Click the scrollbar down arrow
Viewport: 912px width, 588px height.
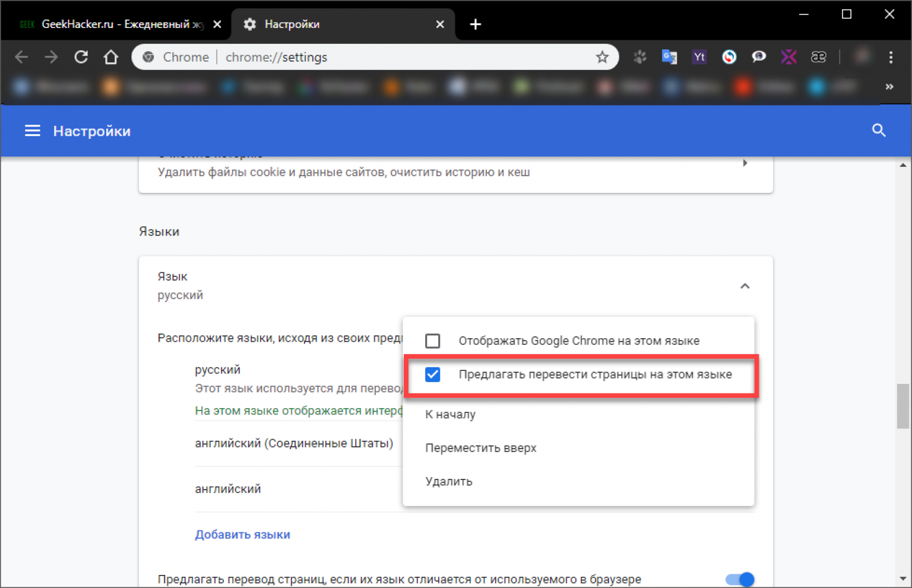pyautogui.click(x=903, y=579)
